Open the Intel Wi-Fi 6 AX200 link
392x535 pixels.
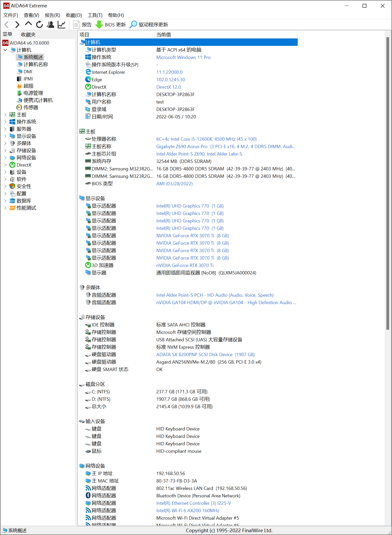tap(188, 510)
